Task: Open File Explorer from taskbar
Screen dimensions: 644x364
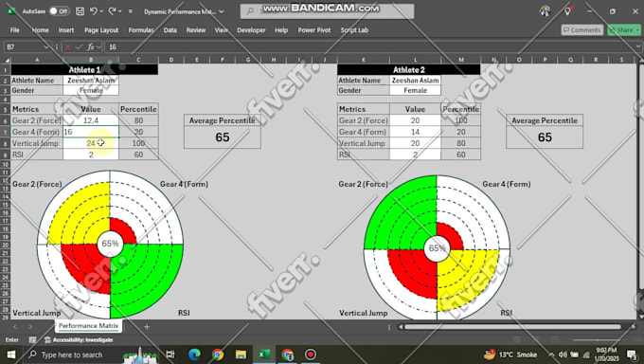Action: [241, 355]
